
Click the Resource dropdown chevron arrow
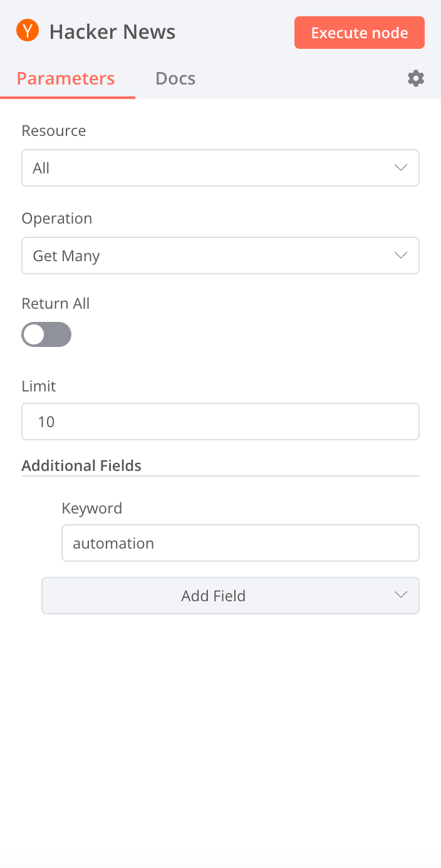click(x=401, y=168)
